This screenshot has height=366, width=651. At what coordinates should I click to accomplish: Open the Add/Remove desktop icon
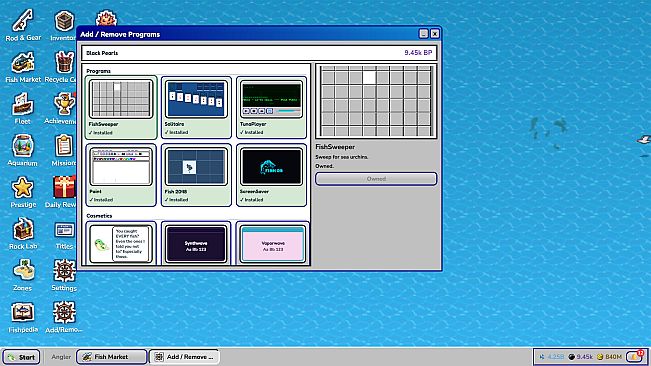(x=64, y=317)
